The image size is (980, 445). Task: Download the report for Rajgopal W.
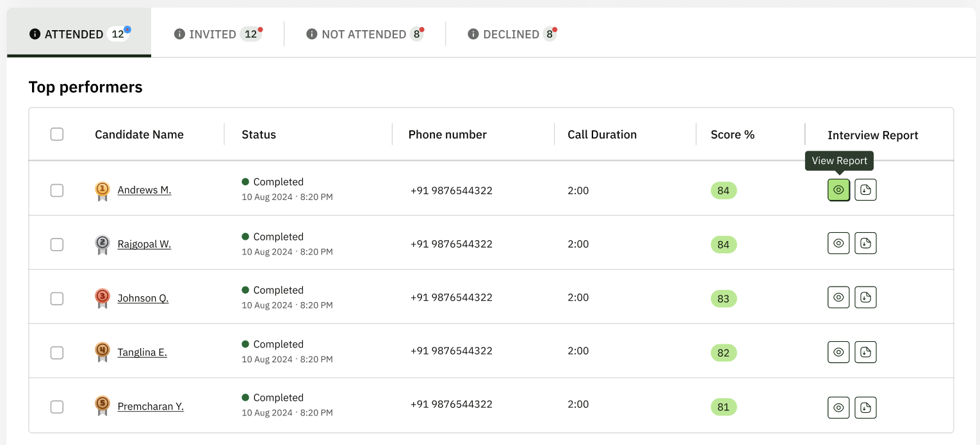pyautogui.click(x=865, y=244)
